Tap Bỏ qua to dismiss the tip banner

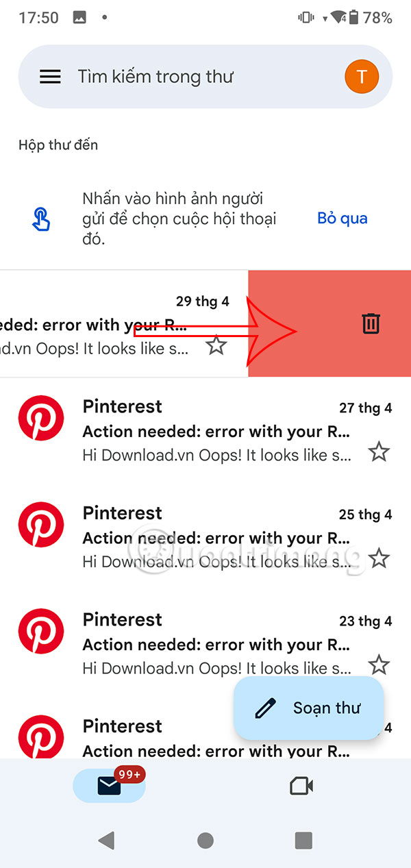coord(342,218)
